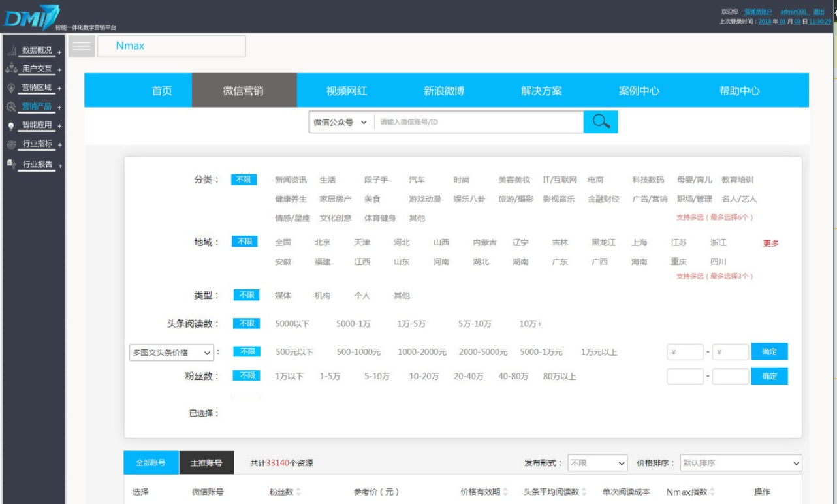The width and height of the screenshot is (837, 504).
Task: Click the 退出 logout link
Action: [x=819, y=12]
